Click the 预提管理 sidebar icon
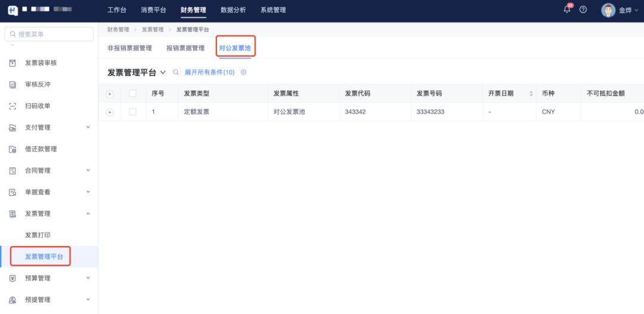644x314 pixels. pyautogui.click(x=13, y=300)
